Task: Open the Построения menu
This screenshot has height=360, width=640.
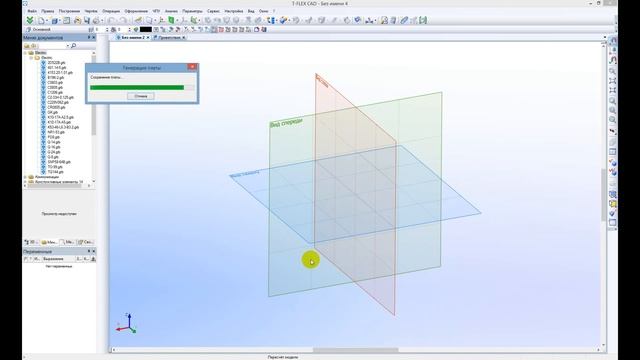Action: 69,11
